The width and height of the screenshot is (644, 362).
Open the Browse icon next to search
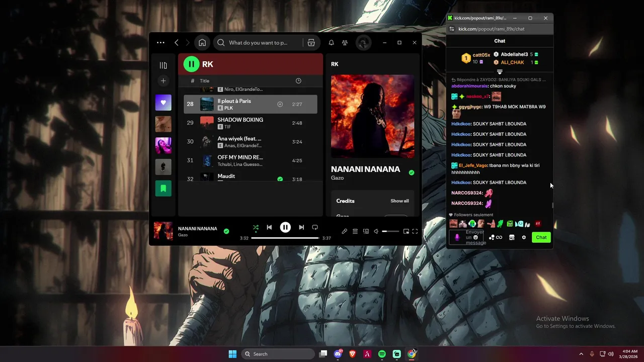pos(311,43)
